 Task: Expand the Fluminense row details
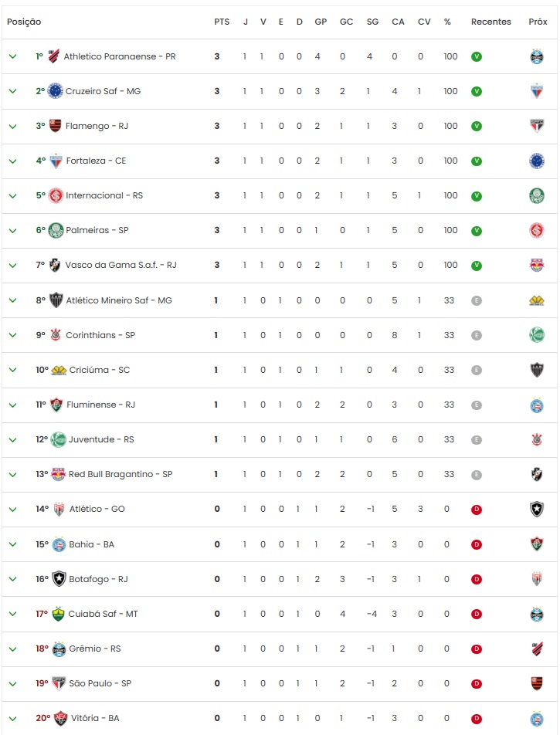(x=12, y=405)
